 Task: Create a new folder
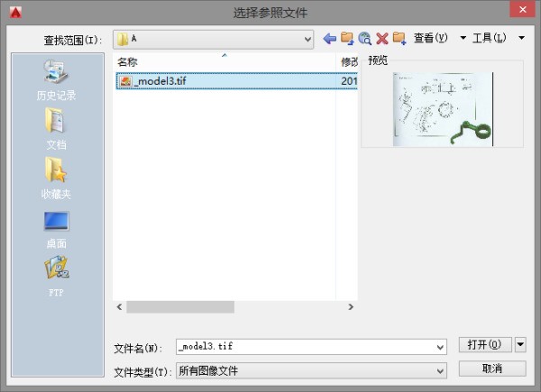[x=399, y=39]
